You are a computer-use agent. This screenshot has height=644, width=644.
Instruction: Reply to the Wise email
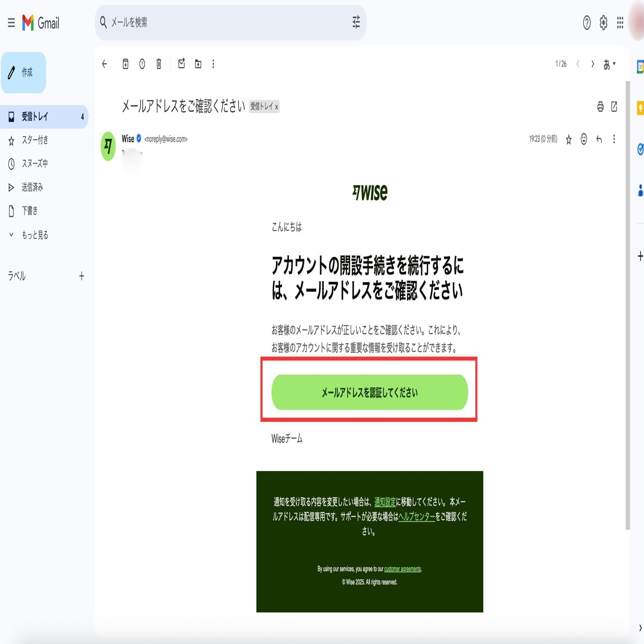[x=599, y=139]
